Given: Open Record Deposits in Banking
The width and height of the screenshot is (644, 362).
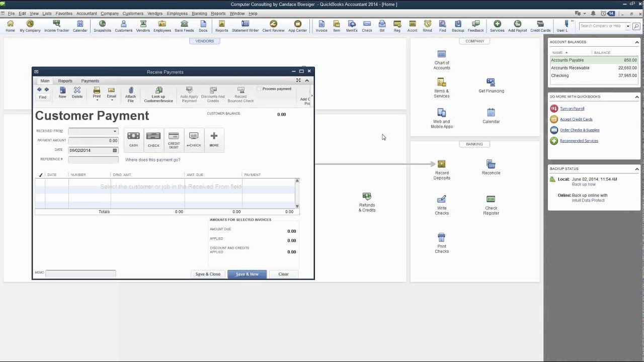Looking at the screenshot, I should point(442,170).
